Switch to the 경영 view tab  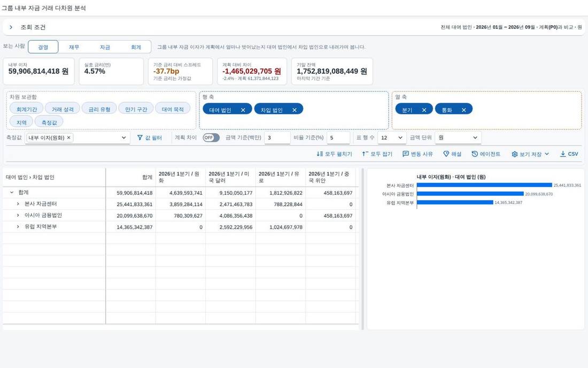coord(43,47)
